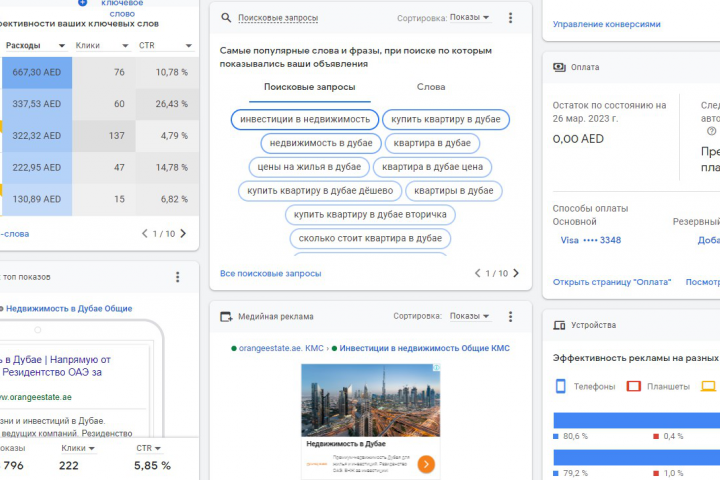Select the цены на жилья в дубае chip
This screenshot has width=720, height=480.
pos(309,167)
